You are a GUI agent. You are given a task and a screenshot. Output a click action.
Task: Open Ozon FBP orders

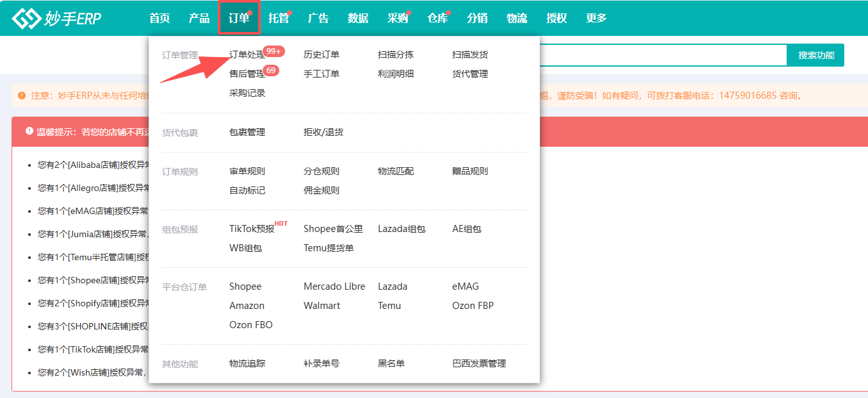point(473,306)
